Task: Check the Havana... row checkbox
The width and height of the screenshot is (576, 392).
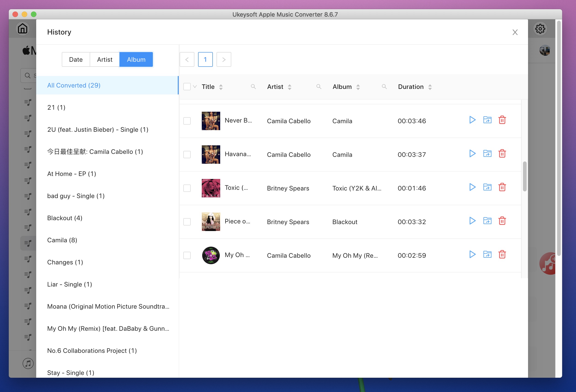Action: (187, 155)
